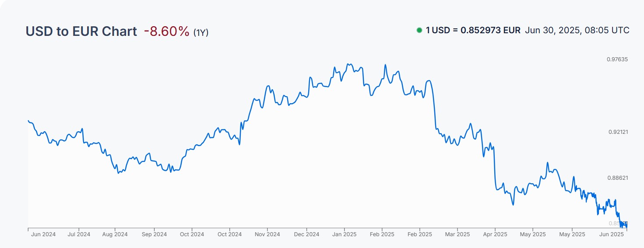The image size is (644, 248).
Task: Click the Jun 2024 axis label
Action: [x=43, y=234]
